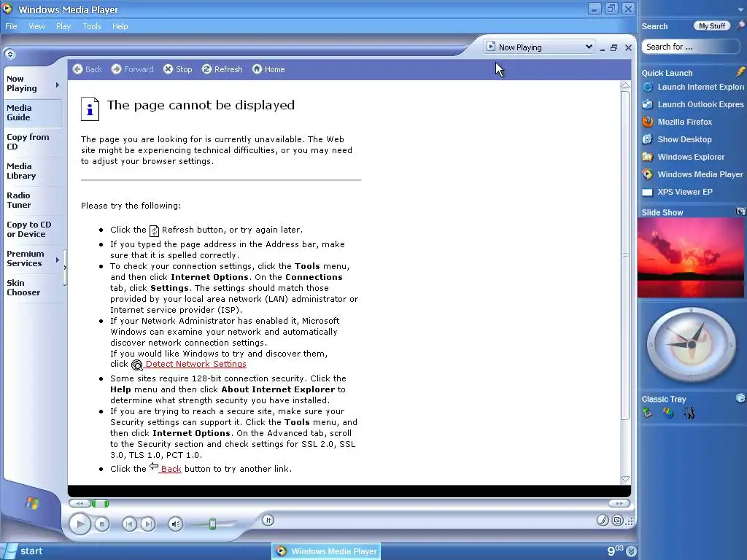Click the My Stuff search button

point(712,26)
